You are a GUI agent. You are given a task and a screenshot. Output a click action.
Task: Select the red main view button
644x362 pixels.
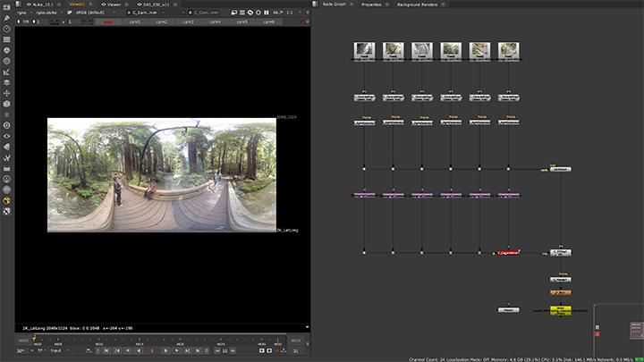pyautogui.click(x=108, y=21)
